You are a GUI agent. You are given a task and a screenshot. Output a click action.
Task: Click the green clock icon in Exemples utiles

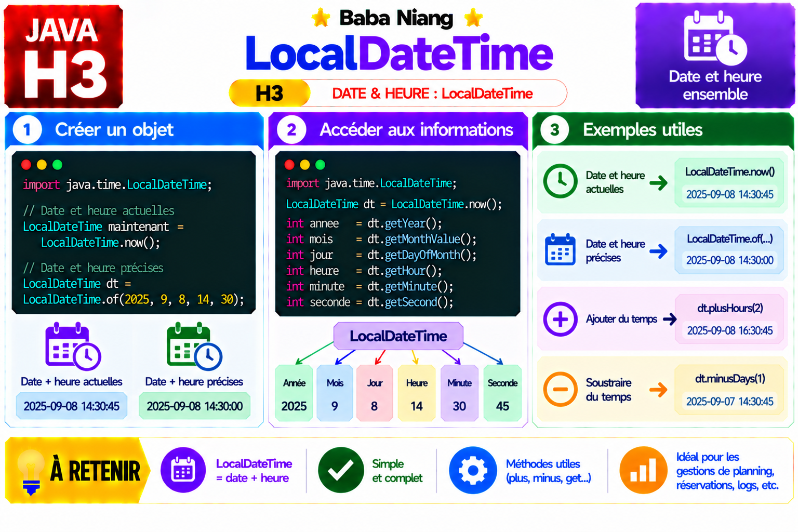pos(560,181)
